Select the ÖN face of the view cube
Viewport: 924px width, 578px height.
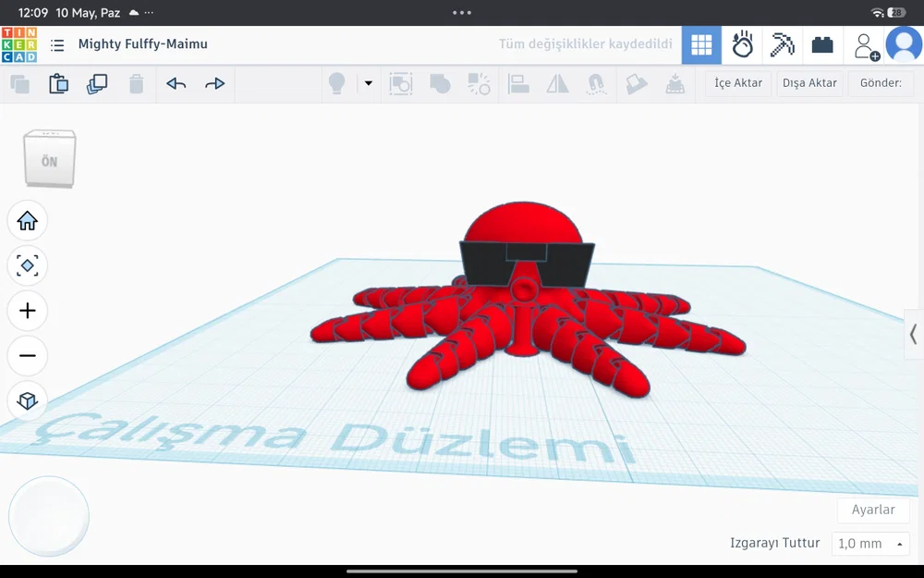click(50, 162)
